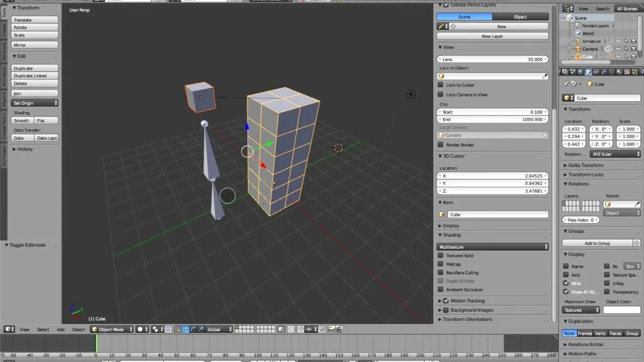Open the Render Layers properties tab icon
This screenshot has width=644, height=362.
tap(565, 72)
